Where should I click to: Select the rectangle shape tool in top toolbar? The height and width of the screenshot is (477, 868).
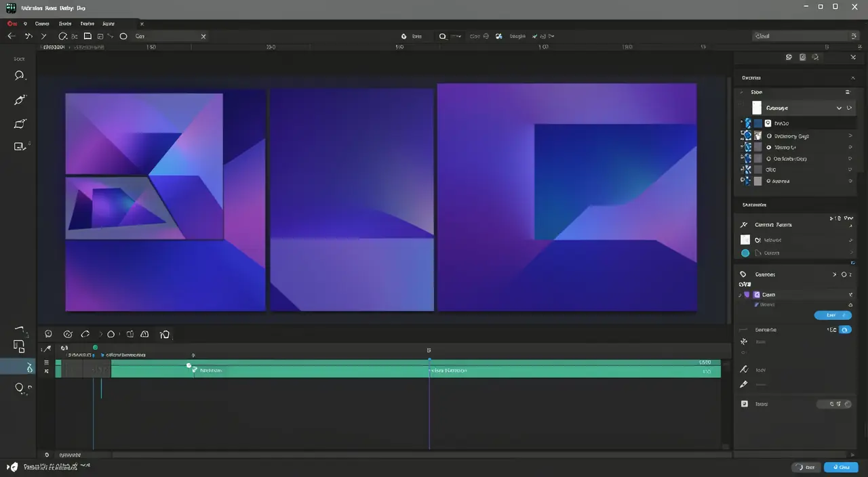pos(87,36)
